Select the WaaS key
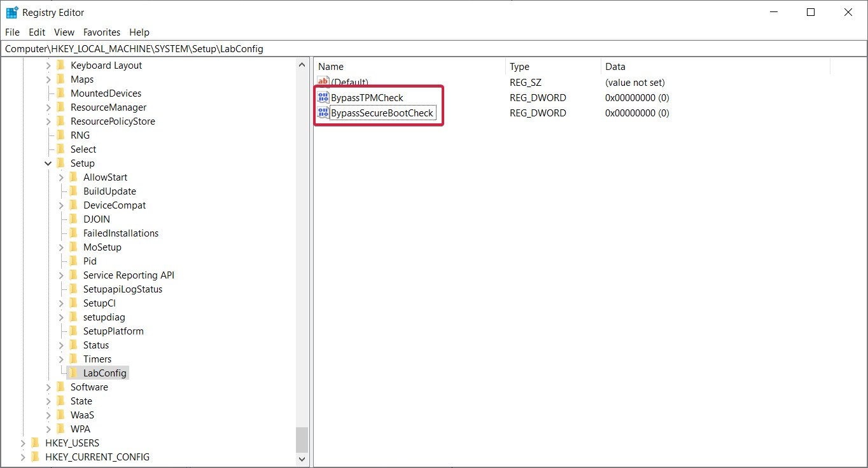 click(x=82, y=415)
